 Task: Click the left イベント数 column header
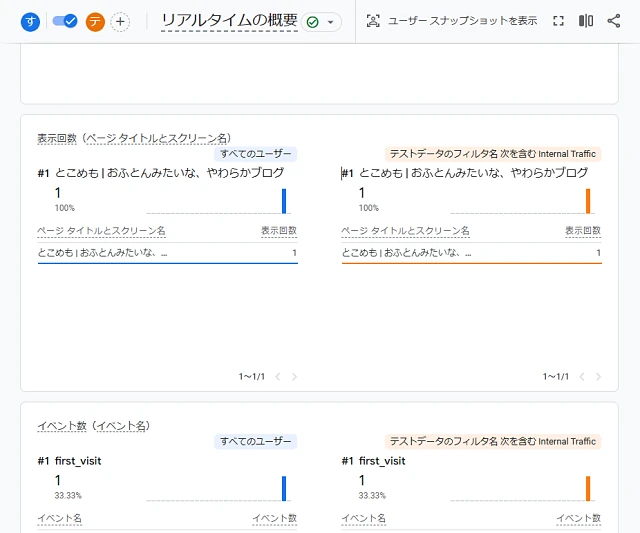(274, 518)
